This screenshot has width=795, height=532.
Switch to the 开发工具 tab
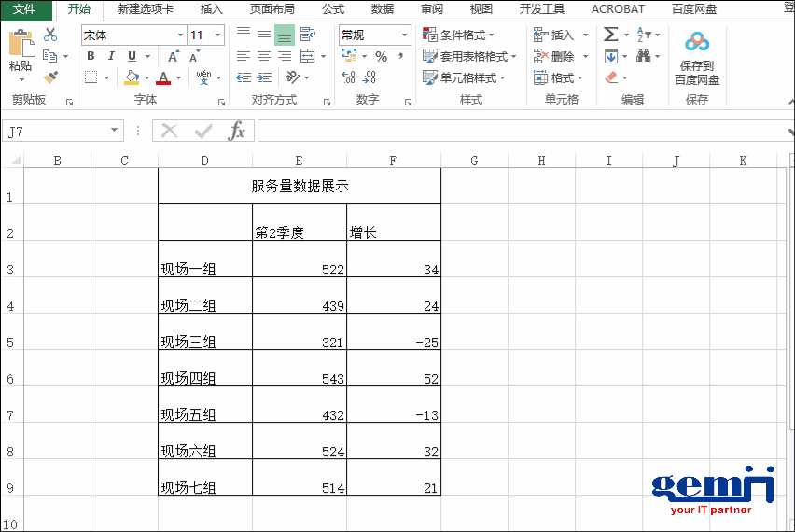[541, 9]
